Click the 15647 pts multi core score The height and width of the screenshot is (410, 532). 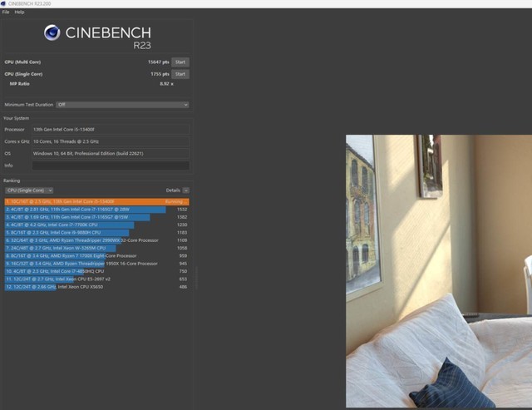pyautogui.click(x=159, y=62)
